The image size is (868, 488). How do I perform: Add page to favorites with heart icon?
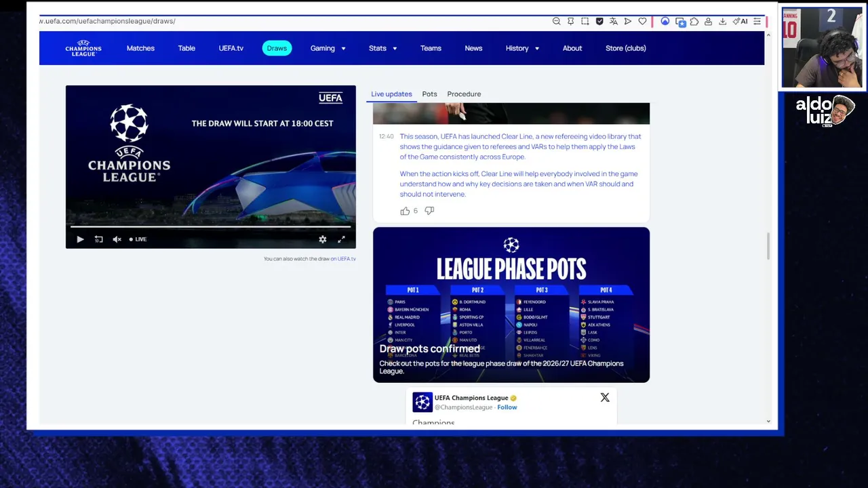point(642,22)
